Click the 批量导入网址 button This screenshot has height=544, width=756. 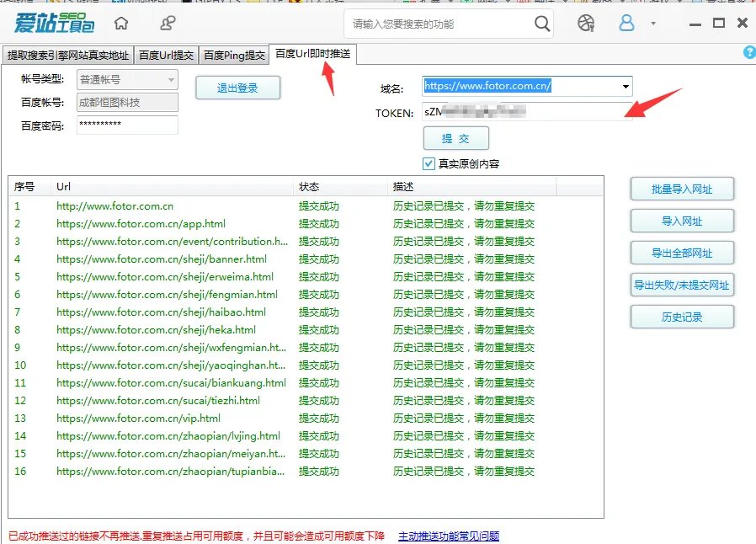point(682,189)
